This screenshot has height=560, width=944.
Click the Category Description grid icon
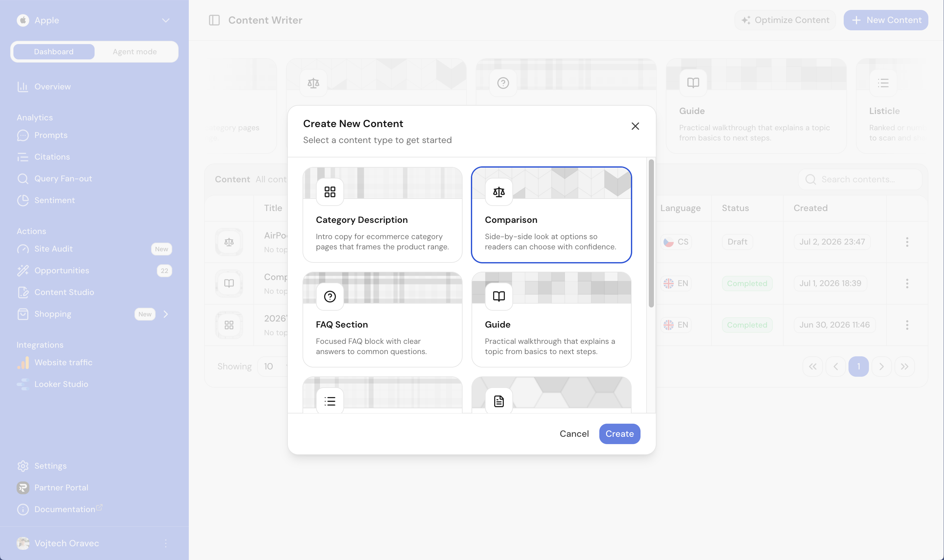click(330, 192)
